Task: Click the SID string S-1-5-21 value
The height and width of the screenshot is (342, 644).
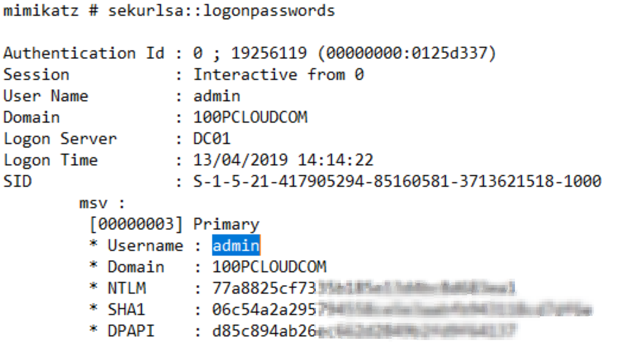Action: pyautogui.click(x=397, y=181)
